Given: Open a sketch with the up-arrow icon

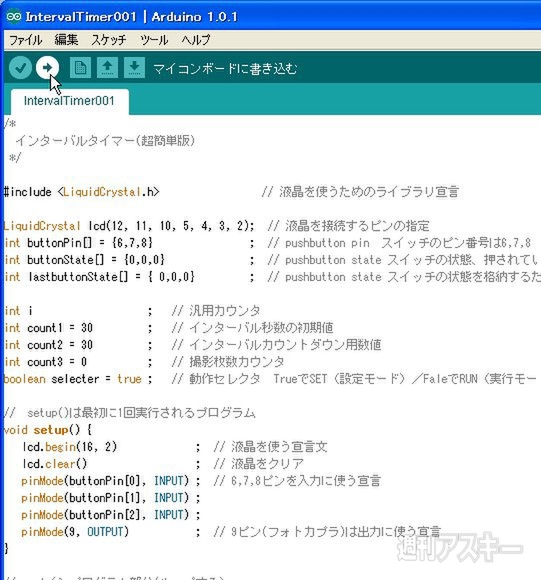Looking at the screenshot, I should click(x=107, y=68).
